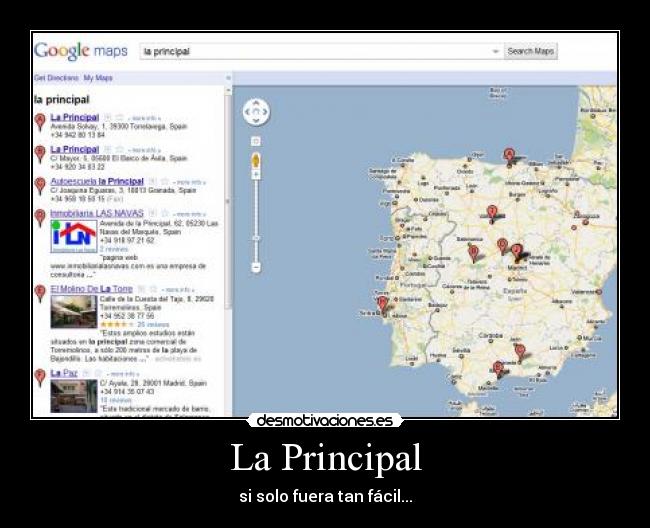Pan the map left with arrow control
650x528 pixels.
[x=247, y=112]
